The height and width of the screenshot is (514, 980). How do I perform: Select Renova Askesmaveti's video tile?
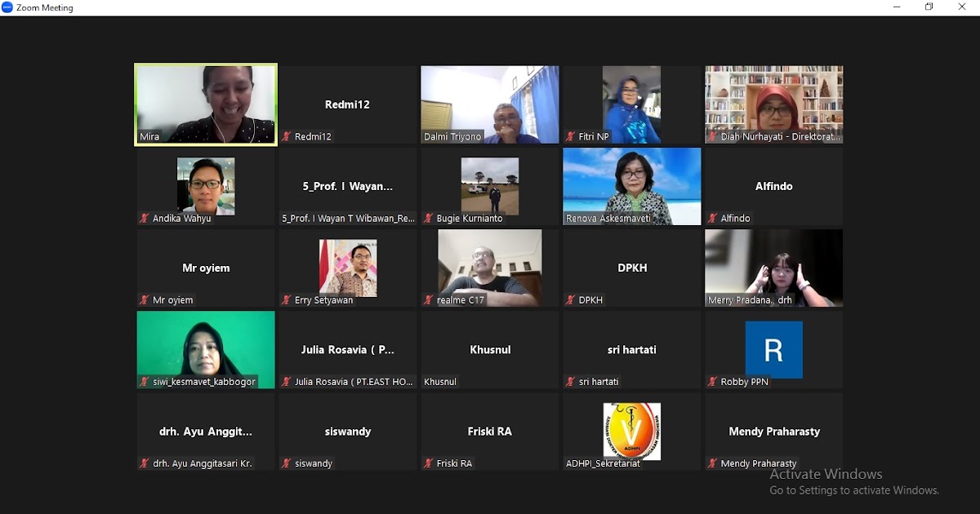632,186
